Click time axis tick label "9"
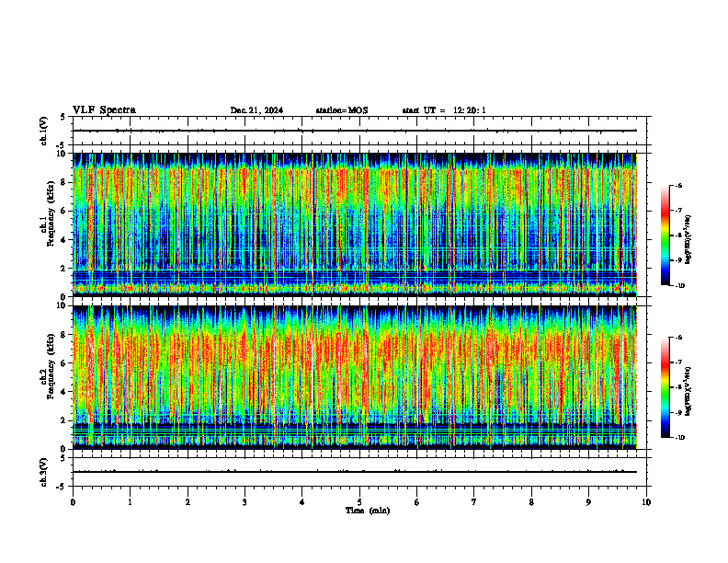Image resolution: width=728 pixels, height=563 pixels. coord(588,502)
